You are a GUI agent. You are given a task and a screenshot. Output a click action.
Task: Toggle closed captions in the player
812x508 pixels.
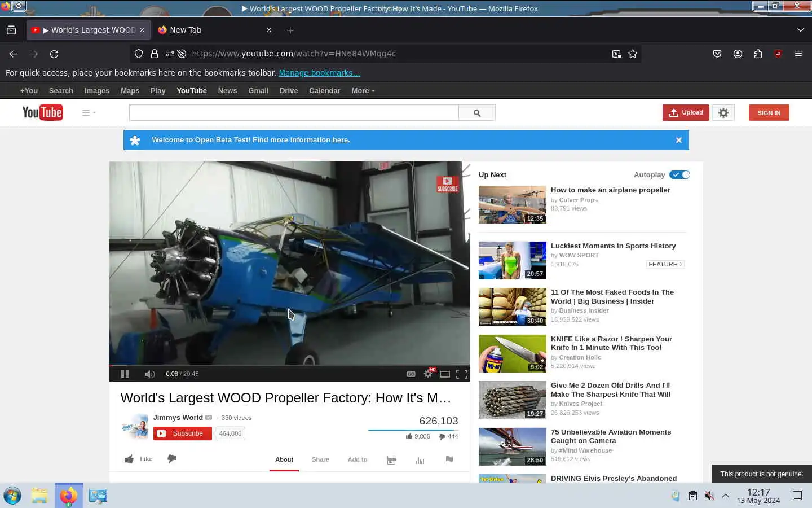click(411, 374)
